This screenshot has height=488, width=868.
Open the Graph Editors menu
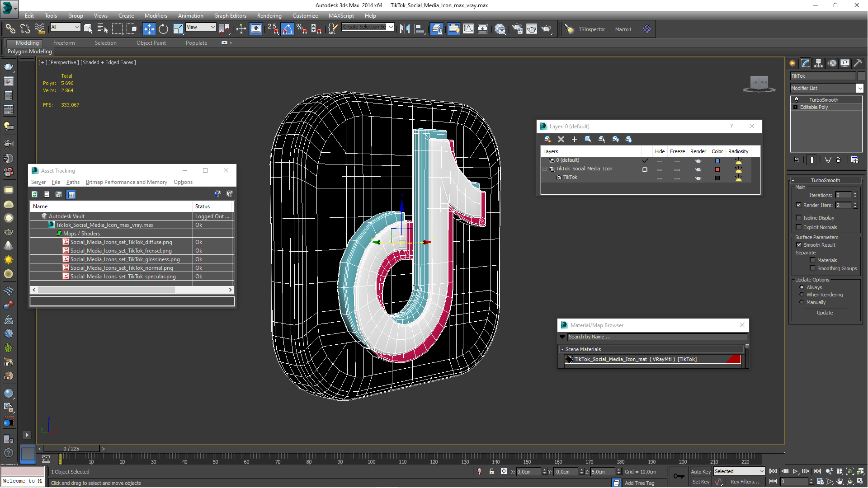[x=230, y=16]
